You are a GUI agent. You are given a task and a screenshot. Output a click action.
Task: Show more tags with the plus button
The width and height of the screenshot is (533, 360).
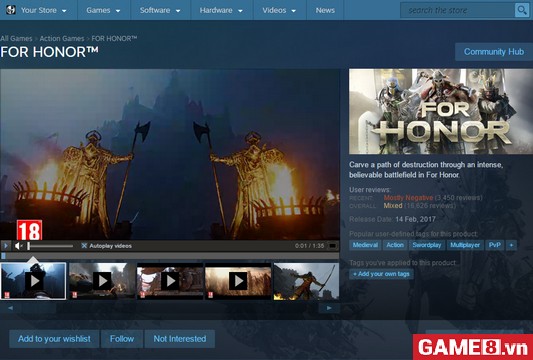[511, 245]
